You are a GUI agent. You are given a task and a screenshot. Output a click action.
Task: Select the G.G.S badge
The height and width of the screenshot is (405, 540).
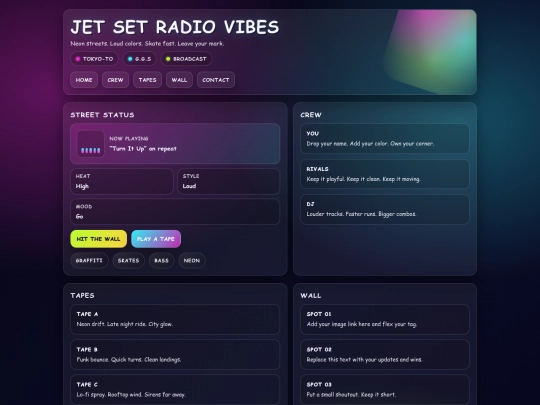(x=139, y=59)
